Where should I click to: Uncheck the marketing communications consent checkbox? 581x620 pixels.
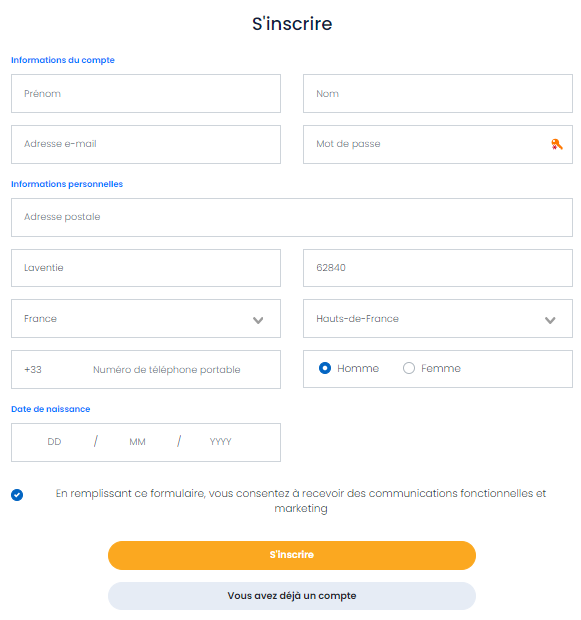[17, 495]
